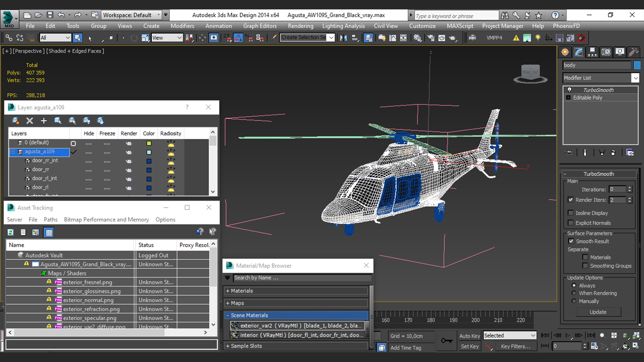Open the Hierarchy command panel tab

(592, 52)
